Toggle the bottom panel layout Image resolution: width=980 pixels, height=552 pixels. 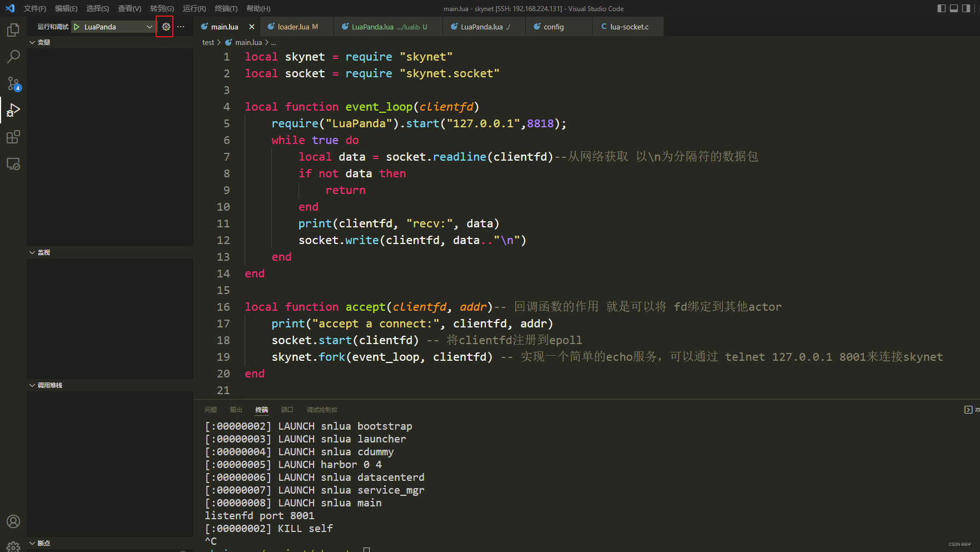[x=954, y=8]
